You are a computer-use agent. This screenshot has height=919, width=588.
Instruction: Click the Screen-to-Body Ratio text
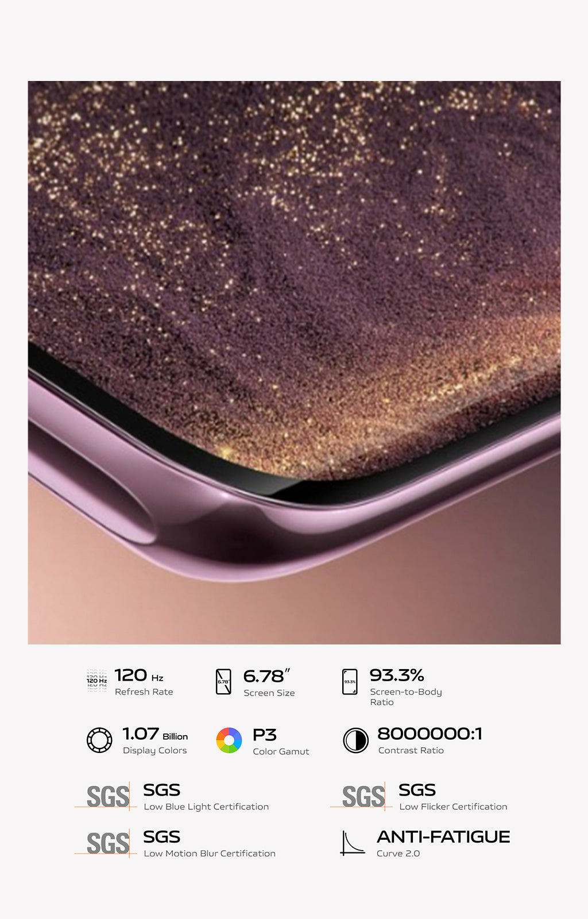pos(406,697)
